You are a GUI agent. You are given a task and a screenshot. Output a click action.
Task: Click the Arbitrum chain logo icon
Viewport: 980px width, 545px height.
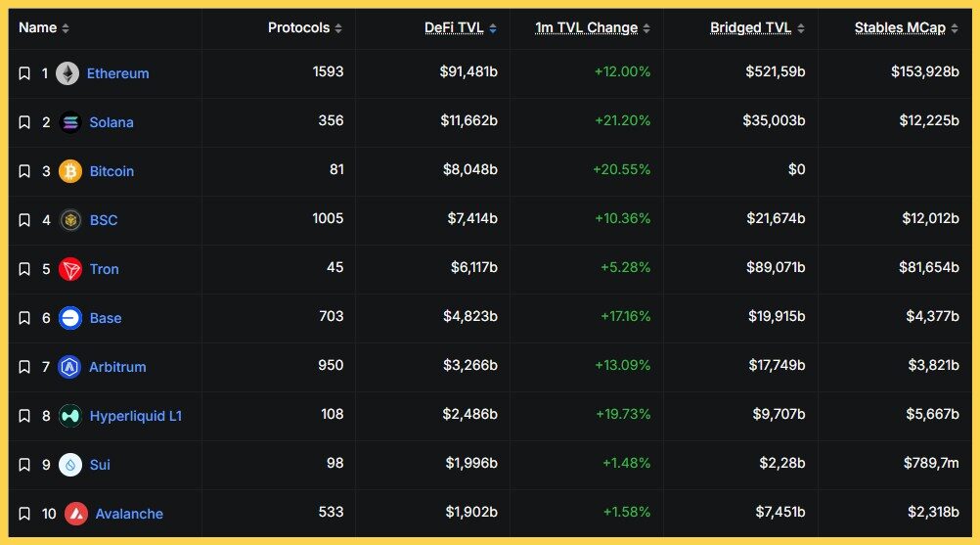70,367
